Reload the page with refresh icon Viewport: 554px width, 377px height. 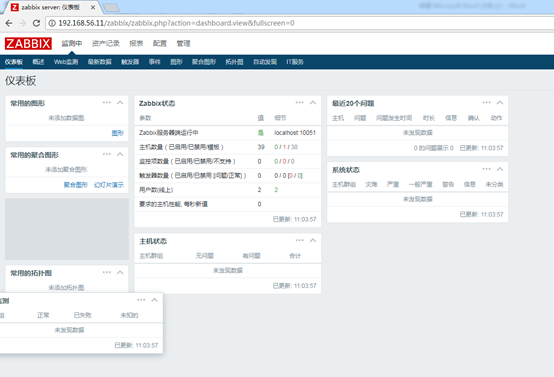coord(36,23)
